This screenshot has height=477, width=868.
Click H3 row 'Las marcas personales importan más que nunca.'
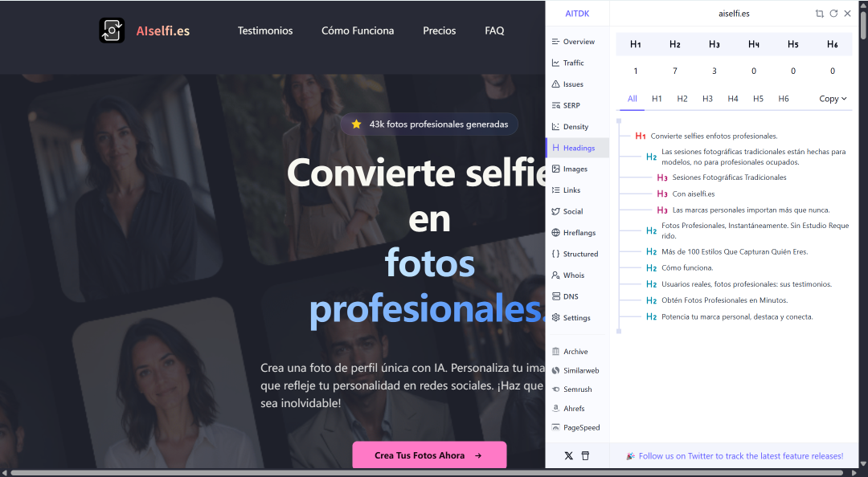[x=751, y=210]
